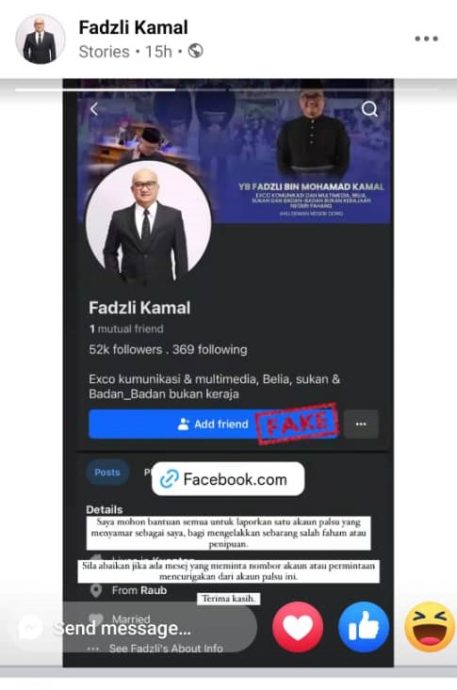Click the Fadzli Kamal story author name
The image size is (457, 690).
(x=133, y=28)
